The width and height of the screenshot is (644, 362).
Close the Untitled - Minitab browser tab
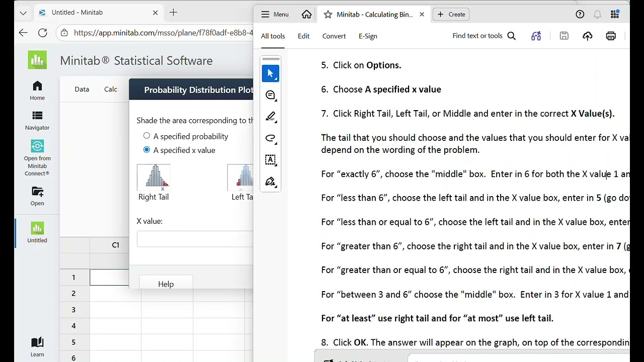155,13
